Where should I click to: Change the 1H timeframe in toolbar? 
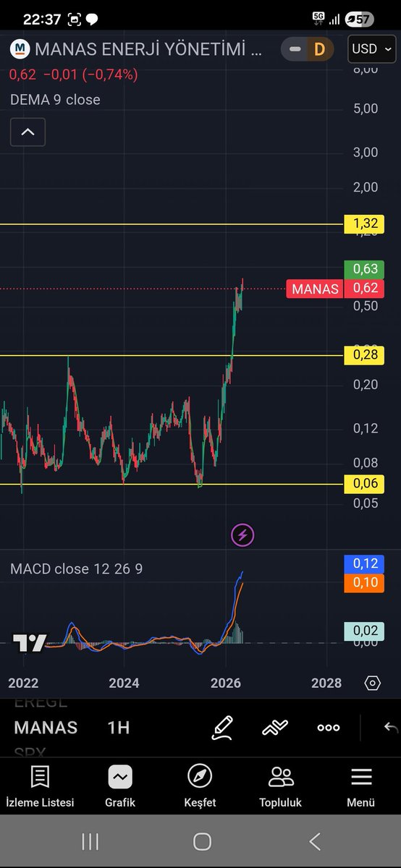pyautogui.click(x=119, y=728)
